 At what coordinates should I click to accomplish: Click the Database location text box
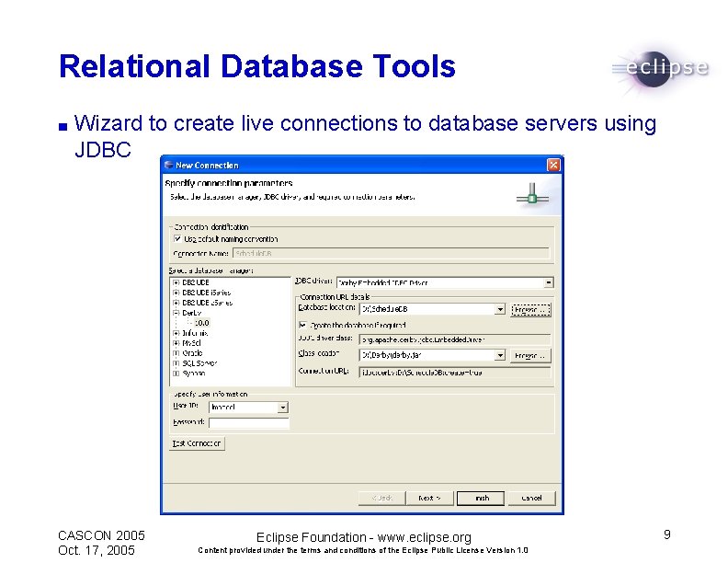pyautogui.click(x=427, y=309)
